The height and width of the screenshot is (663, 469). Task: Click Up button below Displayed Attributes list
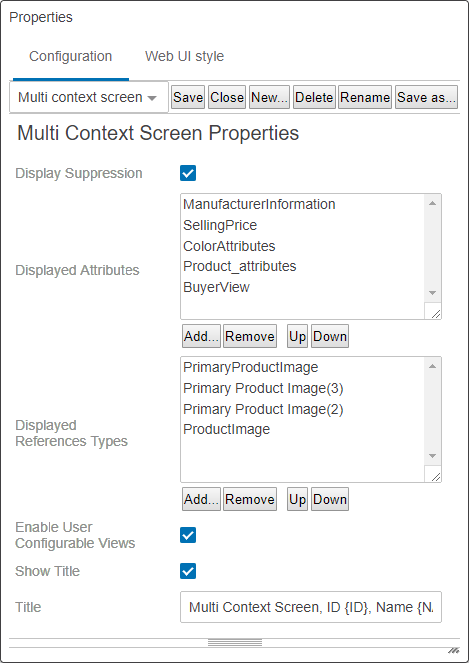(x=297, y=337)
